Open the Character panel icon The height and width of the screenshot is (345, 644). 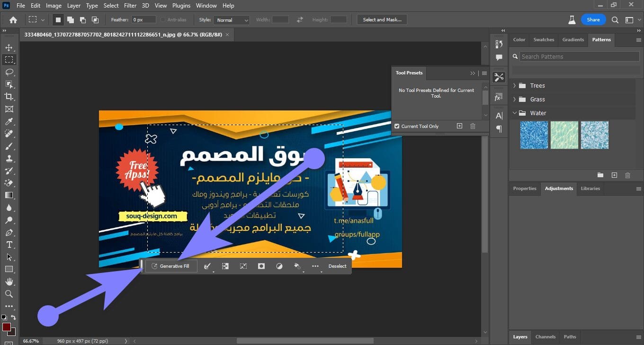pos(499,116)
